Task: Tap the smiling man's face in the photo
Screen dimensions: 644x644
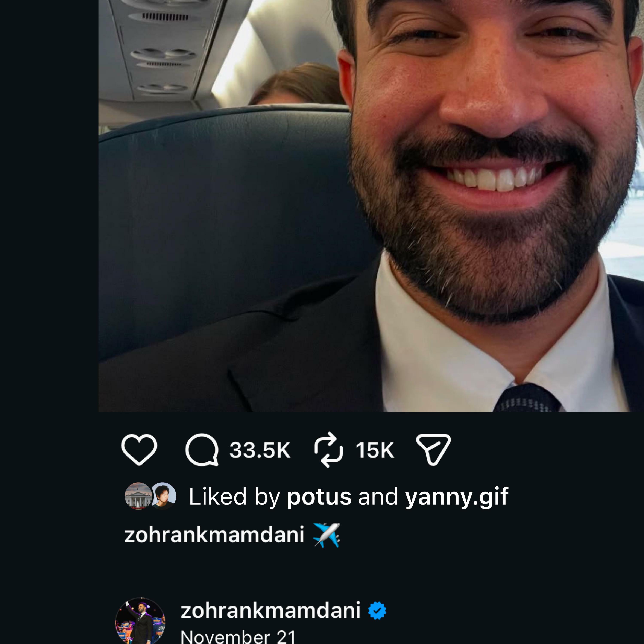Action: pos(490,133)
